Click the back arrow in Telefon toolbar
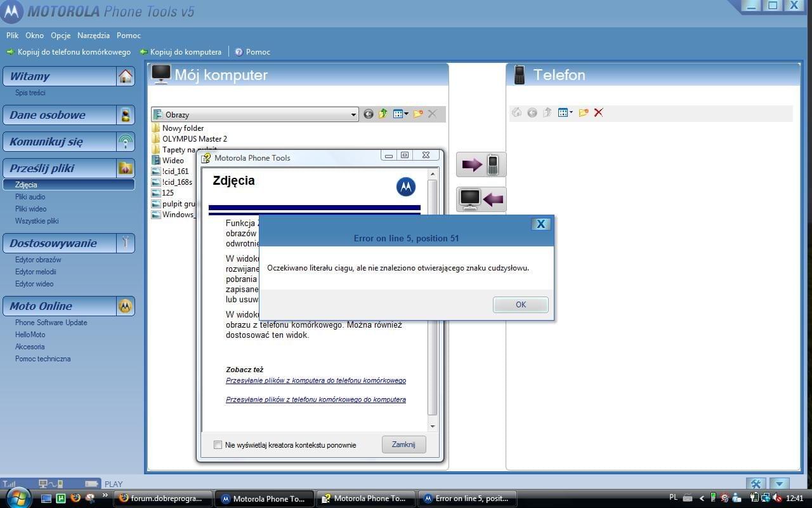The height and width of the screenshot is (508, 812). tap(532, 113)
